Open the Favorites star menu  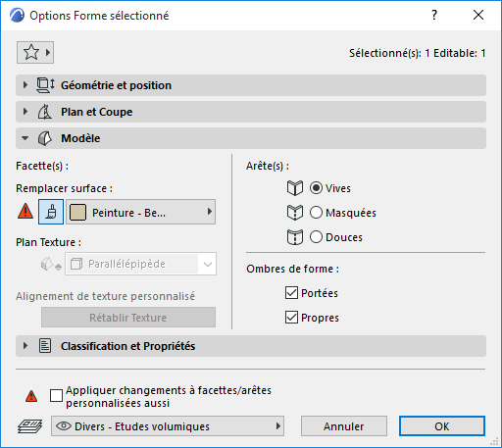(x=35, y=52)
